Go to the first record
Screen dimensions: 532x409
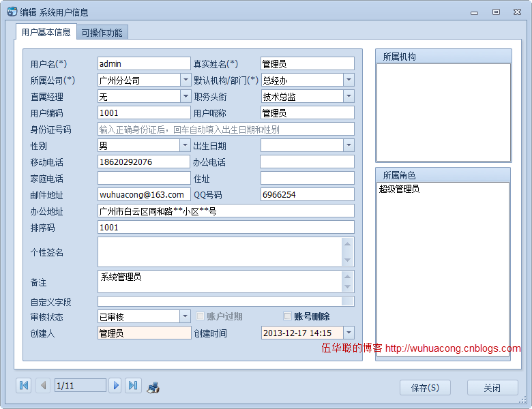click(24, 386)
